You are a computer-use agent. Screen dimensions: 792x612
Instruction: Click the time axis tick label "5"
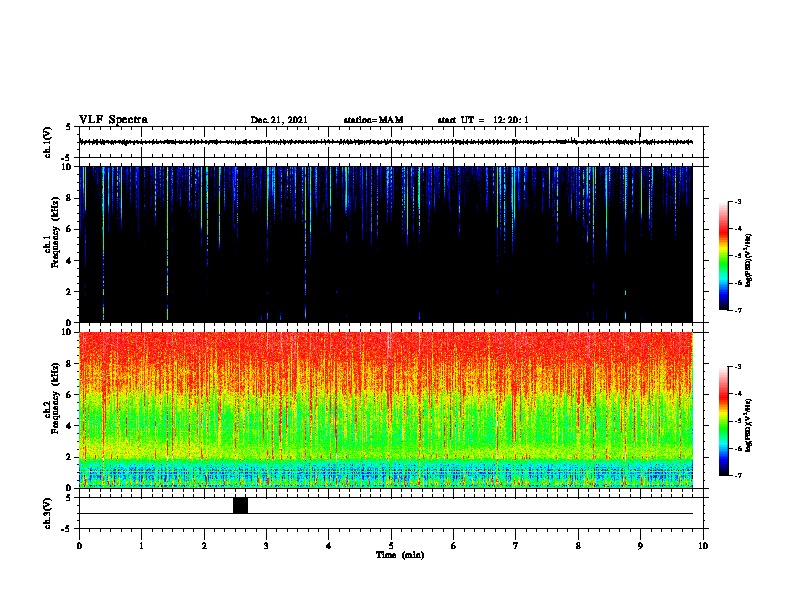click(391, 546)
